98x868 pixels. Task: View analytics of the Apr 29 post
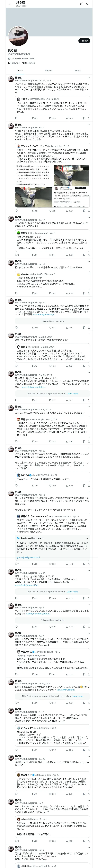[x=67, y=327]
